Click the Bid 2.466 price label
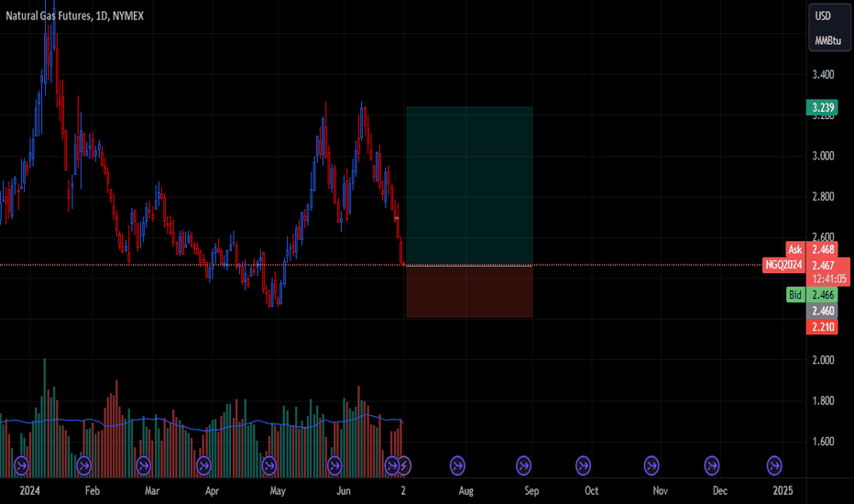 click(812, 295)
